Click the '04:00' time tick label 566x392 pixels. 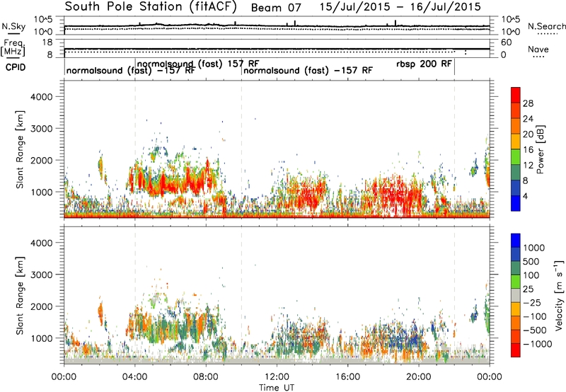coord(134,377)
